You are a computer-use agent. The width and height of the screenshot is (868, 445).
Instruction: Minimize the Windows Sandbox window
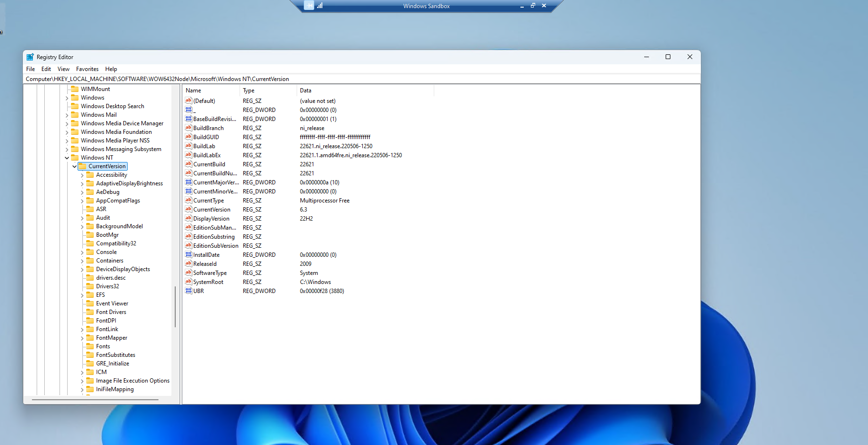pos(522,6)
